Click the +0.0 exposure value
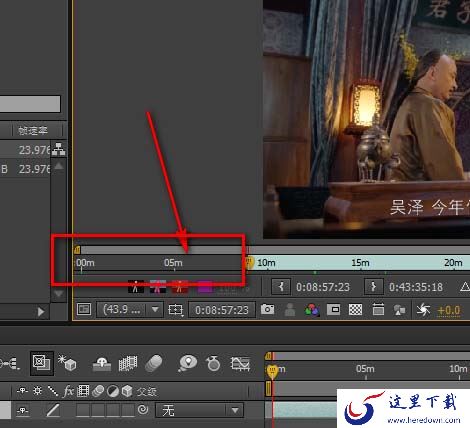The width and height of the screenshot is (470, 428). click(x=449, y=310)
